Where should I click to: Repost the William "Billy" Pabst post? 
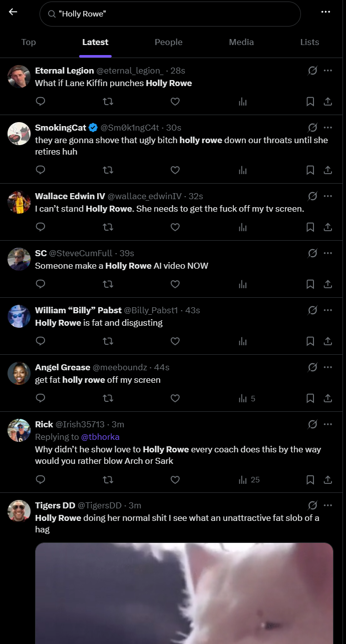click(x=108, y=341)
